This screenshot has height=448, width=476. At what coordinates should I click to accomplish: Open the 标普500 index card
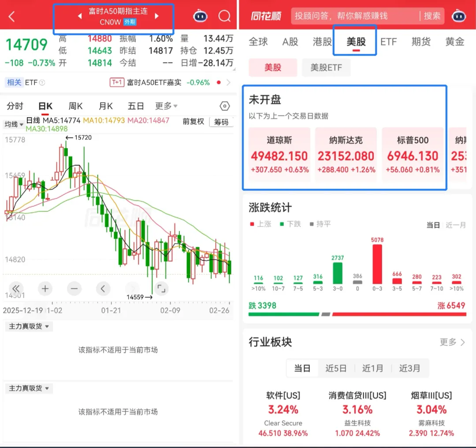(x=413, y=154)
